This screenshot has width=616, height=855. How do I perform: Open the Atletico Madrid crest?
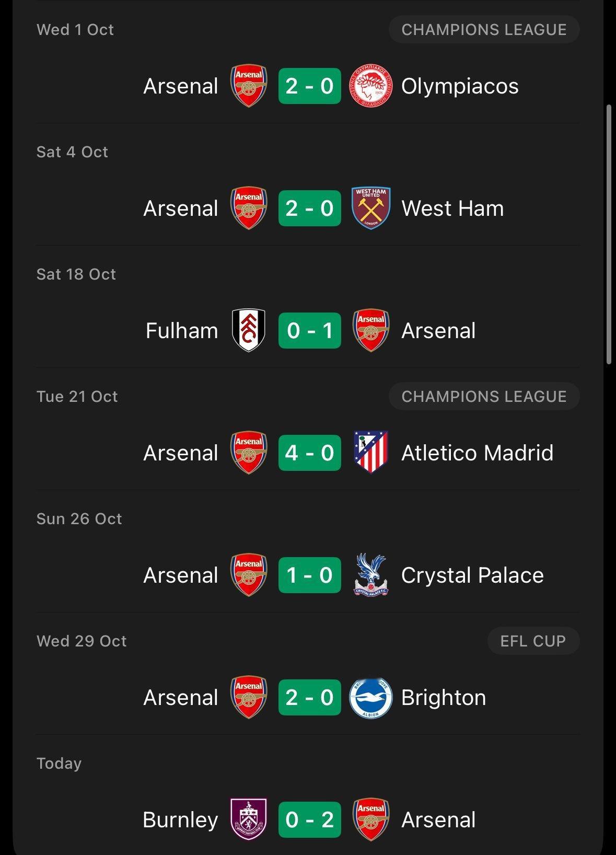[370, 453]
